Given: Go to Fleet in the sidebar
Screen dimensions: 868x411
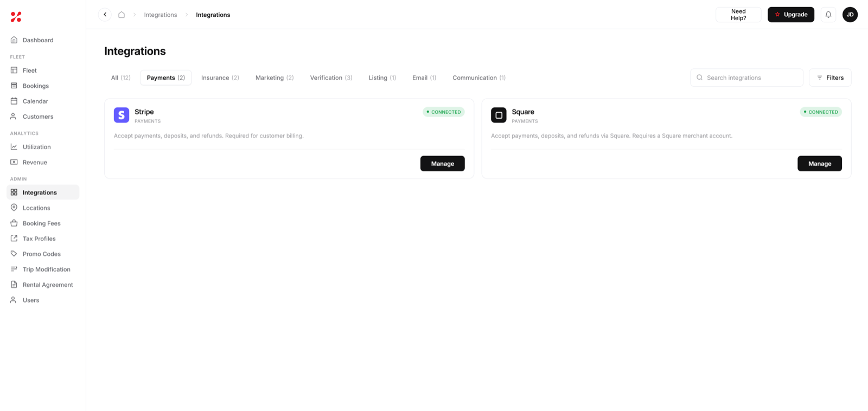Looking at the screenshot, I should pos(43,70).
